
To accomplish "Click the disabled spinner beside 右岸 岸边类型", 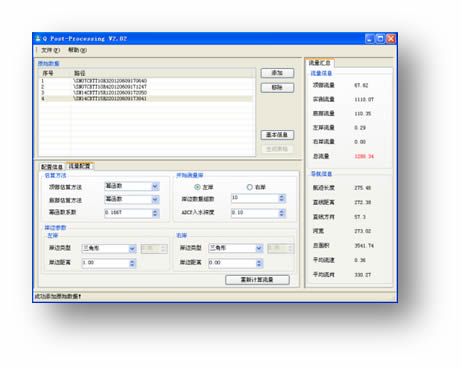I will 281,248.
